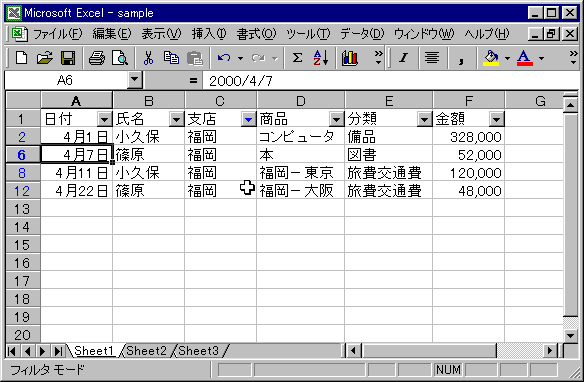
Task: Insert AutoSum with the sigma icon
Action: click(x=297, y=58)
